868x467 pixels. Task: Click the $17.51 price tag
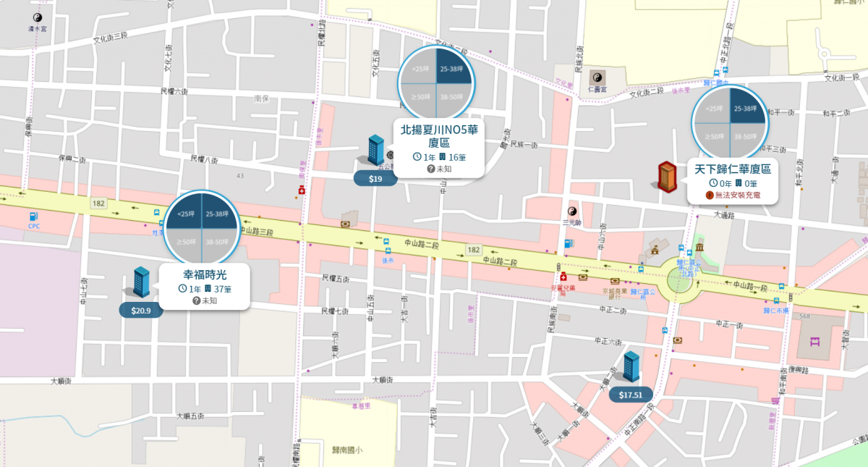coord(631,395)
